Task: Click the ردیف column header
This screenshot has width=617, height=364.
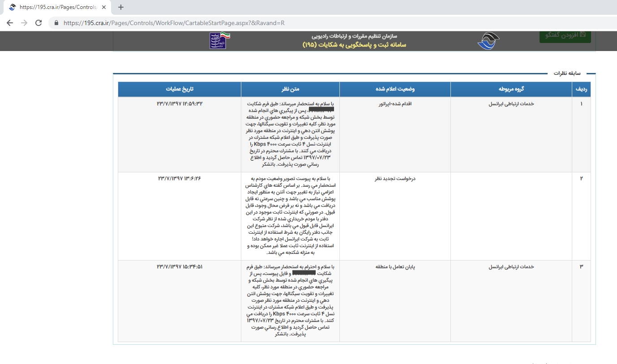Action: coord(582,89)
